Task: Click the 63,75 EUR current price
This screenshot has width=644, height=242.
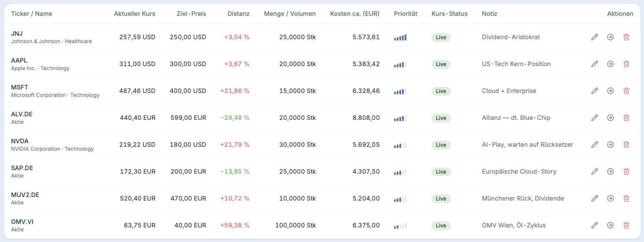Action: pos(140,225)
